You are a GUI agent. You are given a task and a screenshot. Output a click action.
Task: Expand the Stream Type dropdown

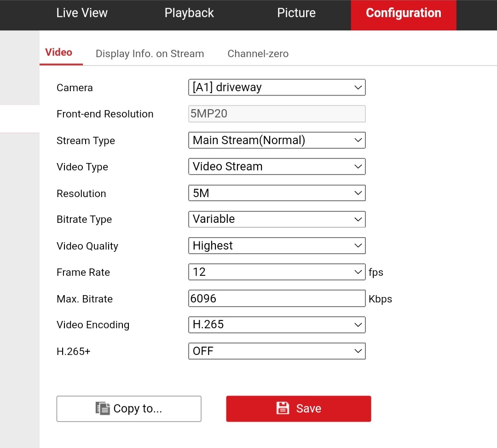tap(277, 140)
